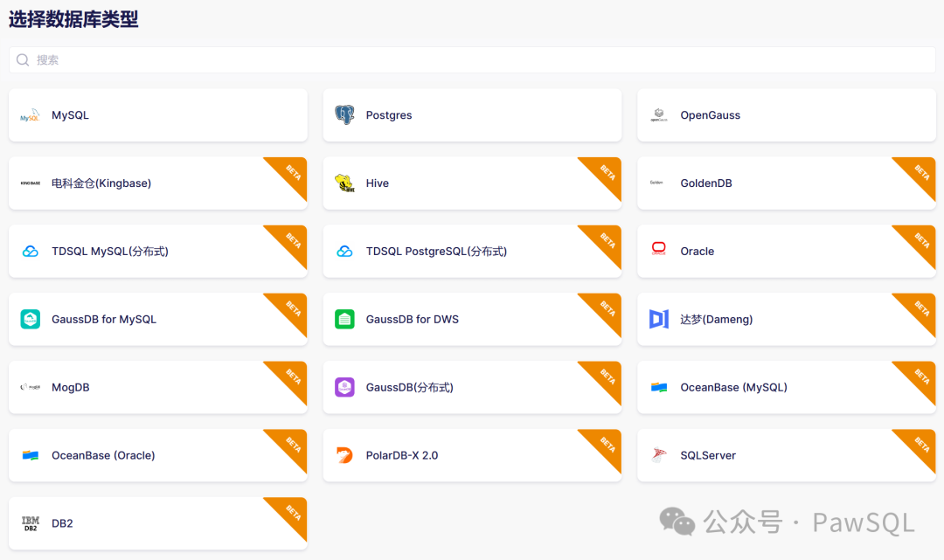The width and height of the screenshot is (944, 560).
Task: Click the red Oracle logo icon
Action: [659, 249]
